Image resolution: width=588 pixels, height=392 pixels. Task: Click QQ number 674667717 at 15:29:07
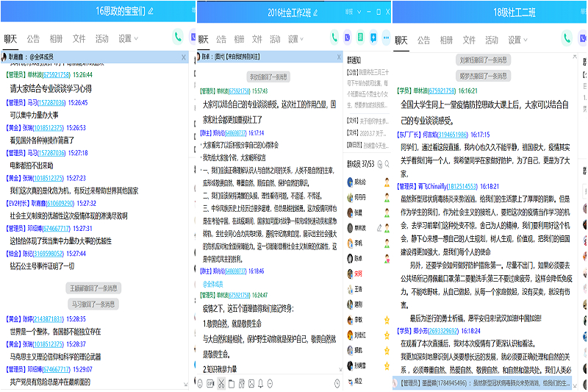[57, 369]
